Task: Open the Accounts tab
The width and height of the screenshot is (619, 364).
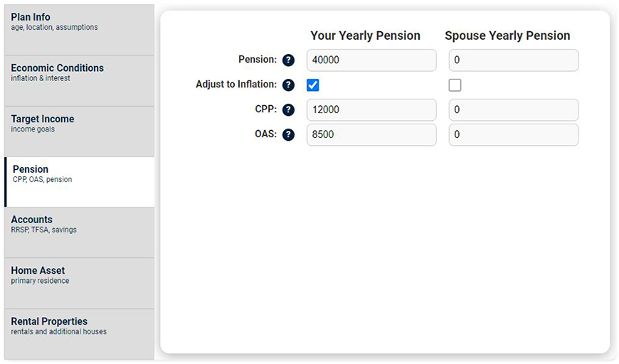Action: click(79, 232)
